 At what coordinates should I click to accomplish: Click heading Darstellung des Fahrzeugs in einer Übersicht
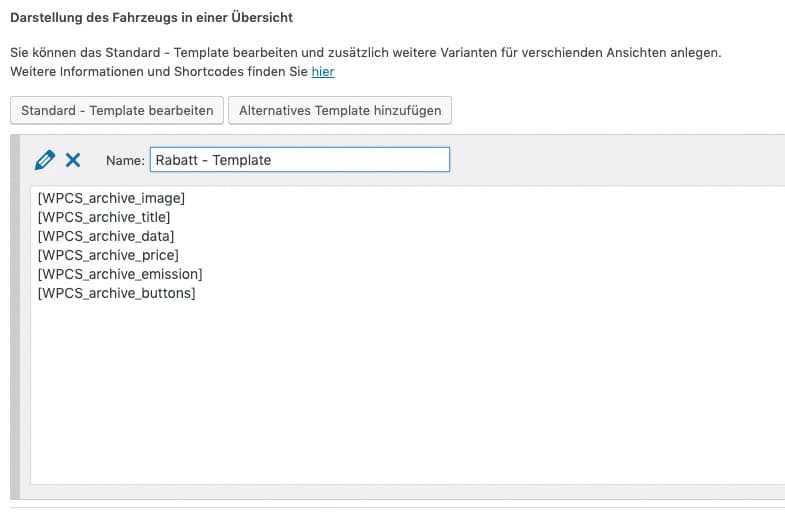click(x=151, y=18)
